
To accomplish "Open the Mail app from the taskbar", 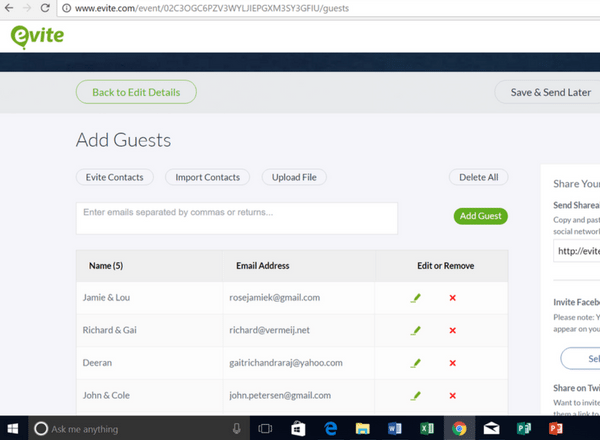I will pos(491,429).
